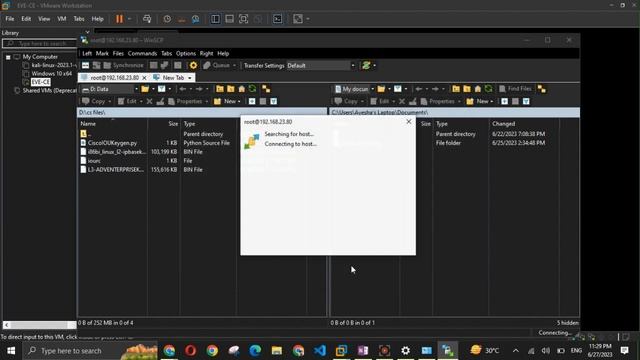Select the iourc file
The height and width of the screenshot is (360, 640).
point(94,161)
